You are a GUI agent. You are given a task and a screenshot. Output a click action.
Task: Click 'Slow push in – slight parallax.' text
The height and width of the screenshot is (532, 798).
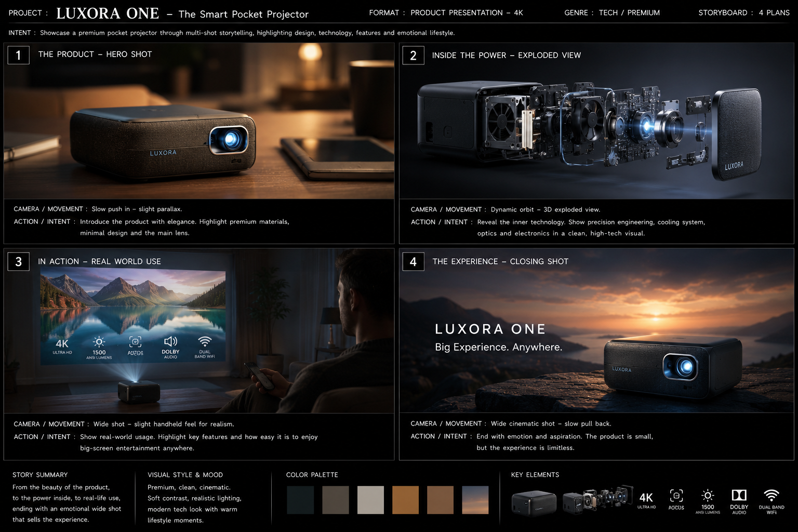(x=137, y=209)
